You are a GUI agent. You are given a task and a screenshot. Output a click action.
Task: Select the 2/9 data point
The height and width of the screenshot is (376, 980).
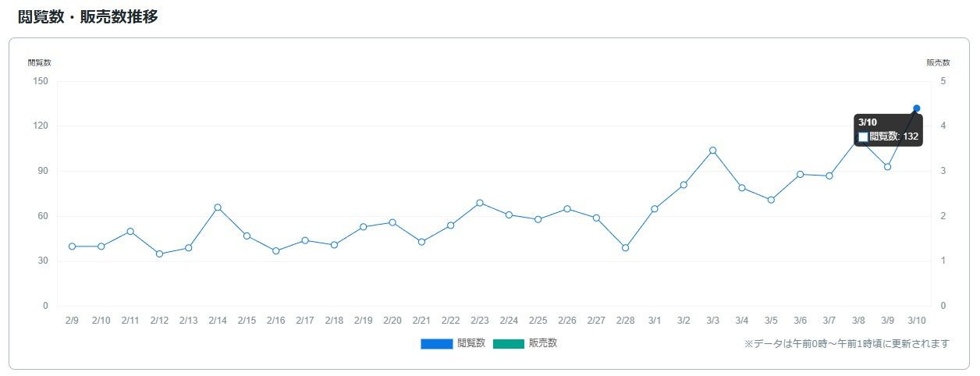tap(72, 247)
